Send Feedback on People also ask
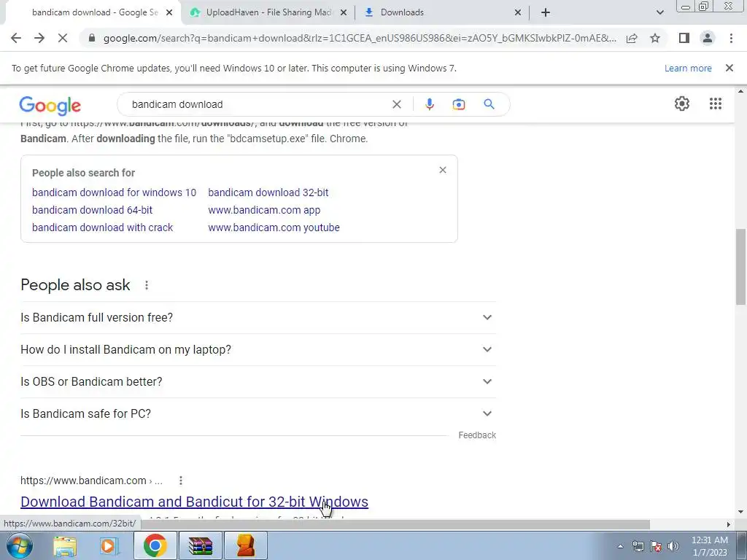 tap(477, 435)
